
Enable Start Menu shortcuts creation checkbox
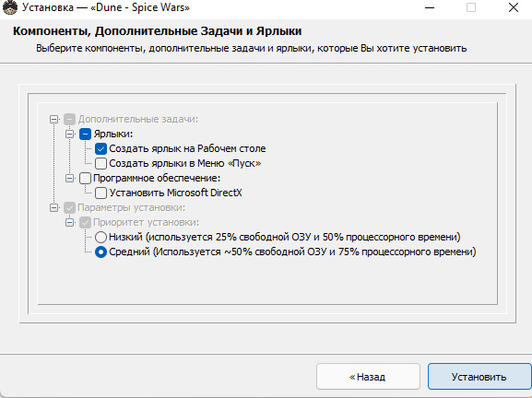[x=100, y=163]
